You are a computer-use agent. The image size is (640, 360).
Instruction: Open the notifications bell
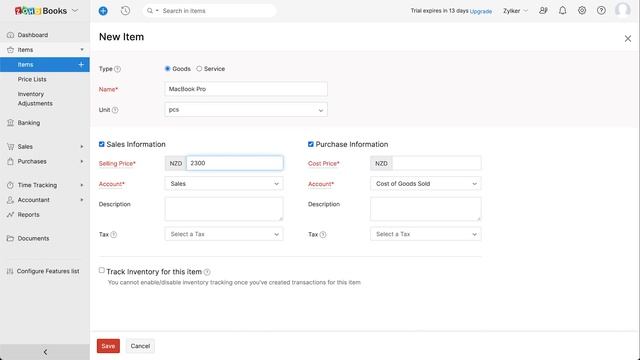point(562,11)
